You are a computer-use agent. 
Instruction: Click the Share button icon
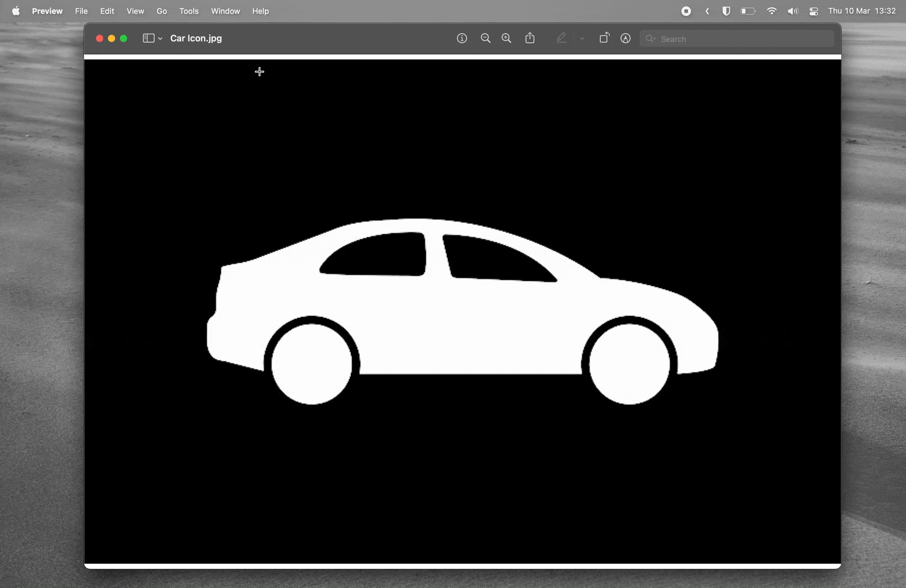pyautogui.click(x=529, y=38)
